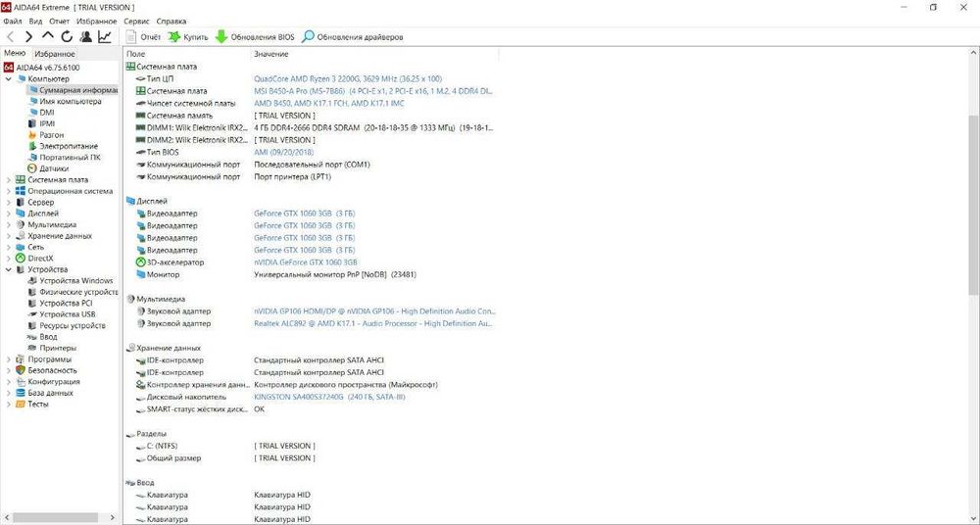The image size is (980, 525).
Task: Click the vertical scrollbar thumb
Action: [974, 205]
